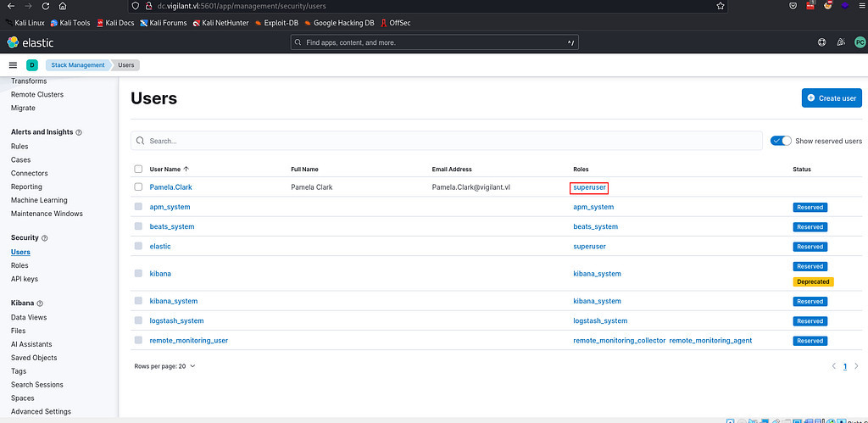Open Advanced Settings in sidebar
Screen dimensions: 868x423
tap(41, 411)
